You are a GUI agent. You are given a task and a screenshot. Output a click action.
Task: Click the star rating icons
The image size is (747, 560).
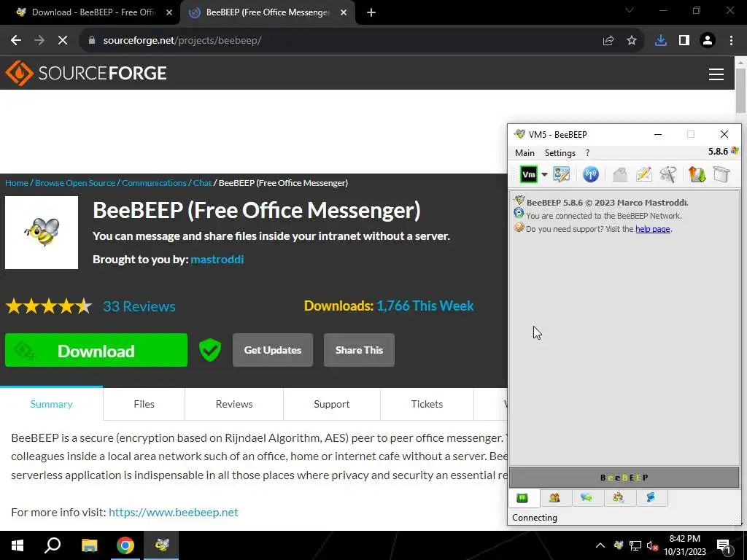pos(49,306)
